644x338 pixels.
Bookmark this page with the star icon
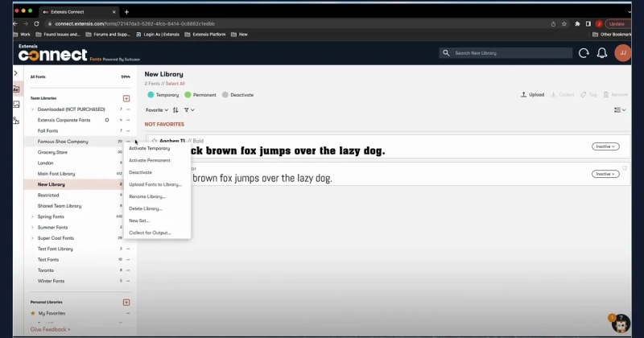pyautogui.click(x=564, y=24)
